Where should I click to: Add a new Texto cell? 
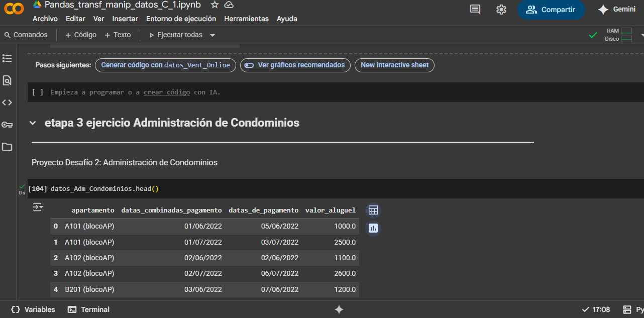pos(118,35)
